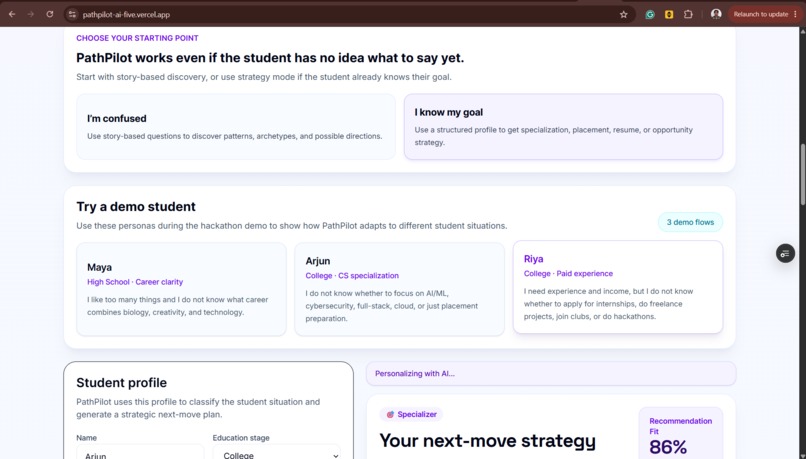The image size is (806, 459).
Task: Load the Maya demo student
Action: click(x=181, y=289)
